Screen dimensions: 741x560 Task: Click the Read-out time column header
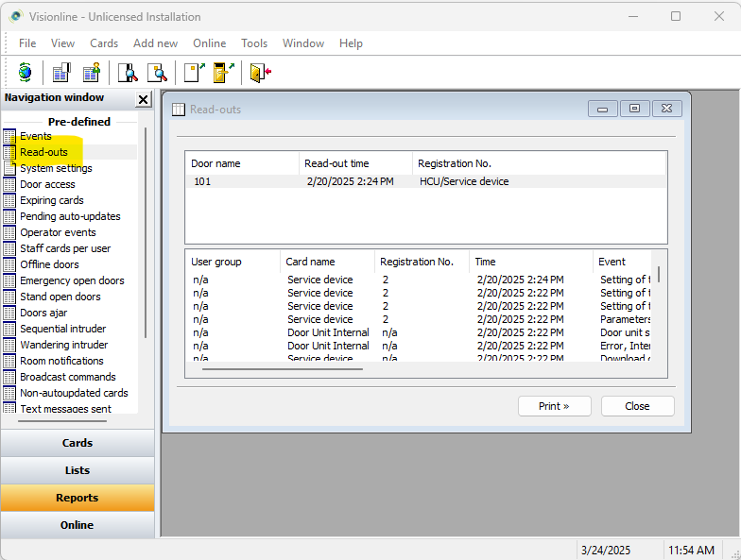(x=355, y=163)
